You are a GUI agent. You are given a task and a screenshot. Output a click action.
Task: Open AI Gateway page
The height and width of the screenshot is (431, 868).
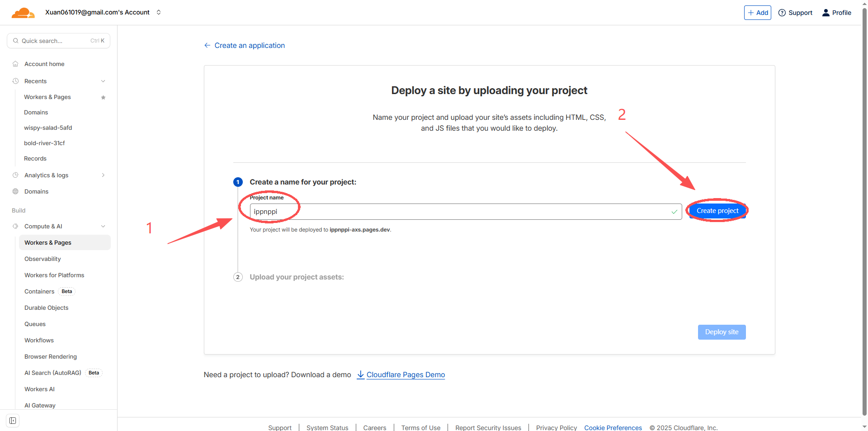click(40, 405)
